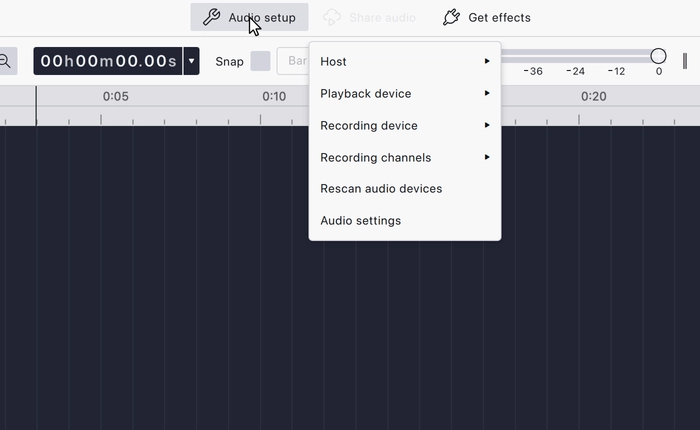
Task: Toggle the Snap checkbox
Action: pos(260,61)
